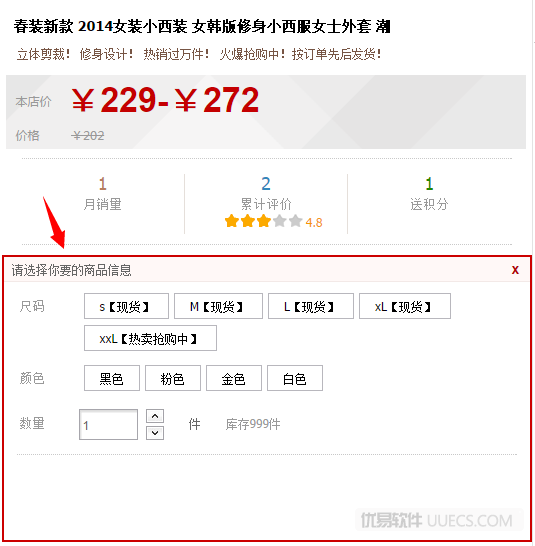Select size S【现货】
The image size is (535, 546).
point(126,306)
